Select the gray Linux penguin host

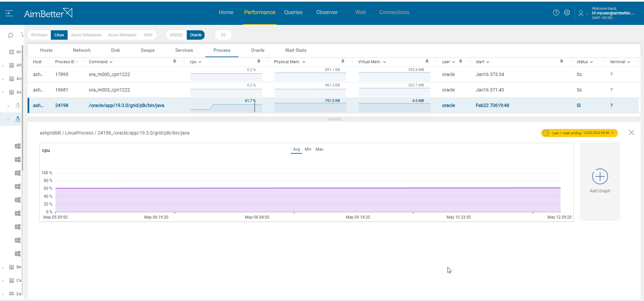(x=17, y=106)
